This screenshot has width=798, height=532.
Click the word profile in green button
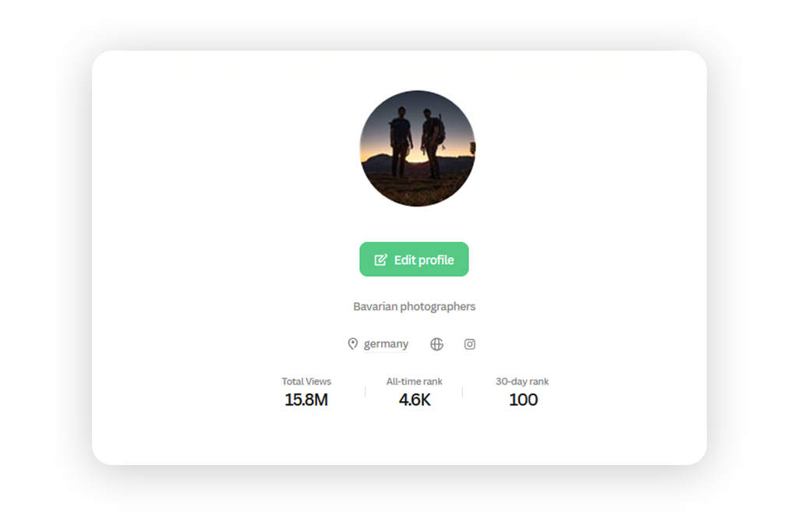coord(437,260)
